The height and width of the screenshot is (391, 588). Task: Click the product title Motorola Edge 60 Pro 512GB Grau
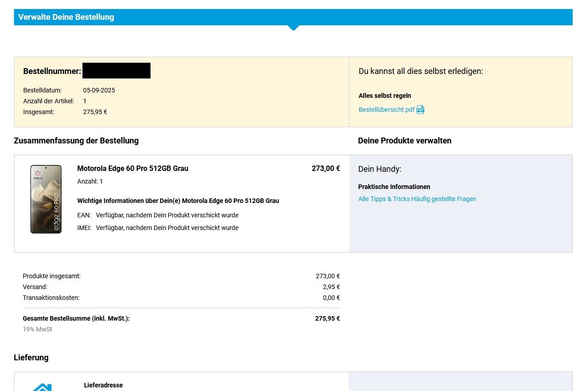133,168
